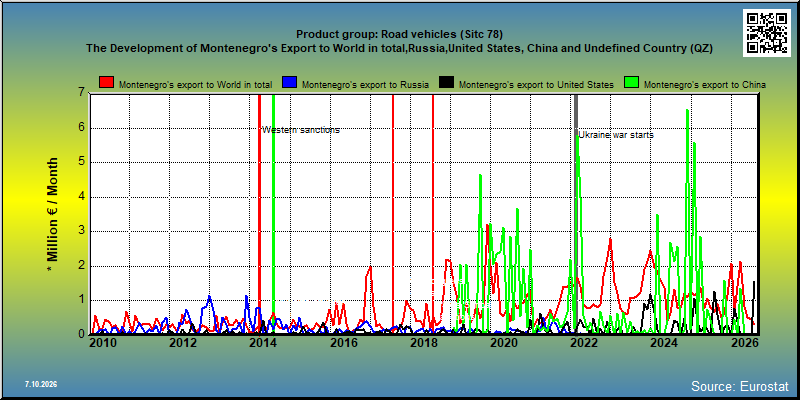
Task: Click the x-axis label 2024
Action: tap(664, 343)
